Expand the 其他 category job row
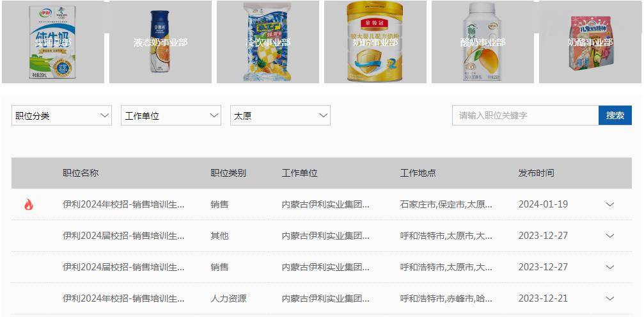This screenshot has height=317, width=644. tap(610, 236)
